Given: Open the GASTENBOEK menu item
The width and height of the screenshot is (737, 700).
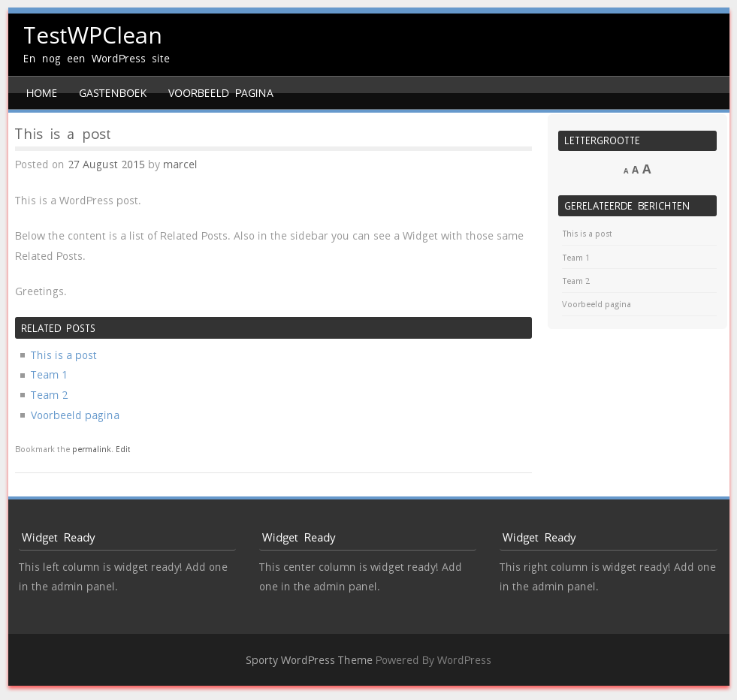Looking at the screenshot, I should 113,93.
